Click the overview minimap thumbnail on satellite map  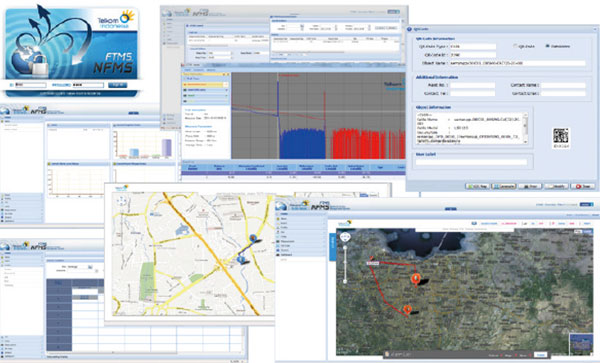pos(580,343)
